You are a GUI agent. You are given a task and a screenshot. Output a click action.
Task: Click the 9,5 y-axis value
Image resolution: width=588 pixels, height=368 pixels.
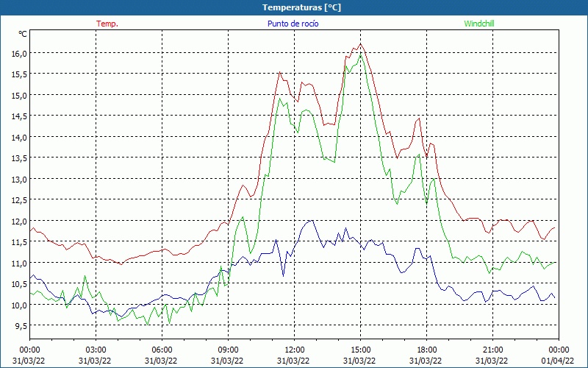23,326
